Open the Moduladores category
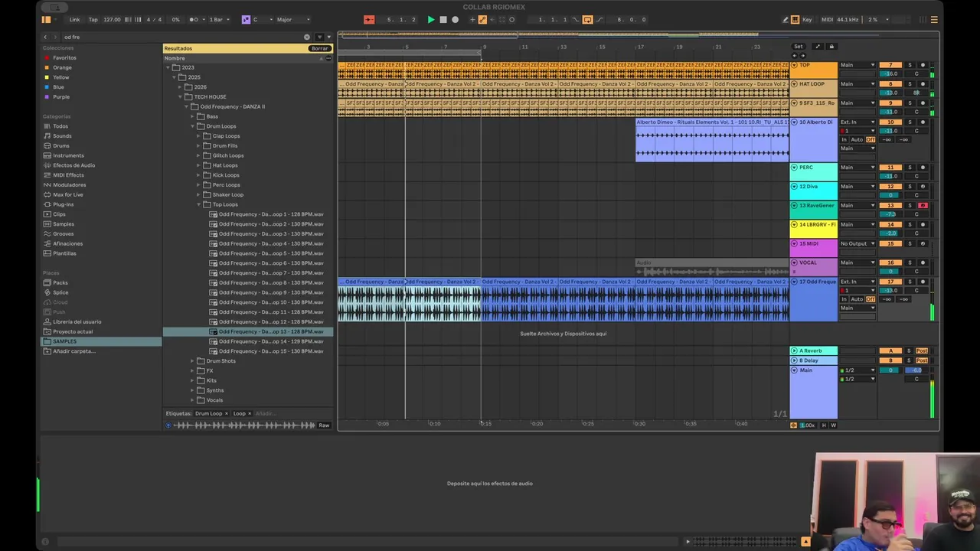980x551 pixels. [x=69, y=185]
